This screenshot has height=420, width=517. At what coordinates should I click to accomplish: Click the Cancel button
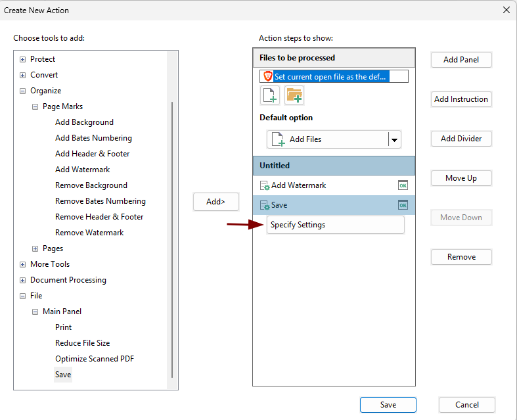click(x=467, y=405)
